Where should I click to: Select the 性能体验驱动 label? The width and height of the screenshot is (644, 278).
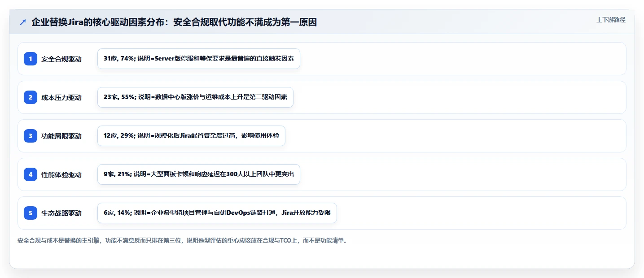coord(61,175)
